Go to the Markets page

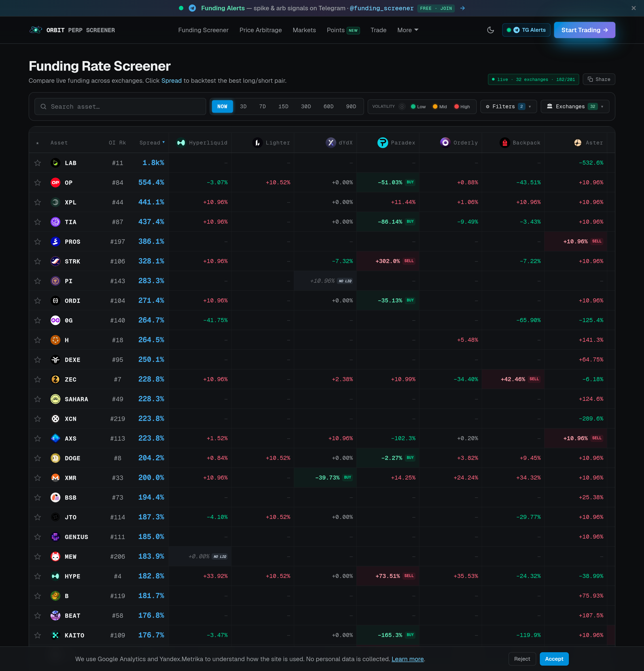[304, 30]
